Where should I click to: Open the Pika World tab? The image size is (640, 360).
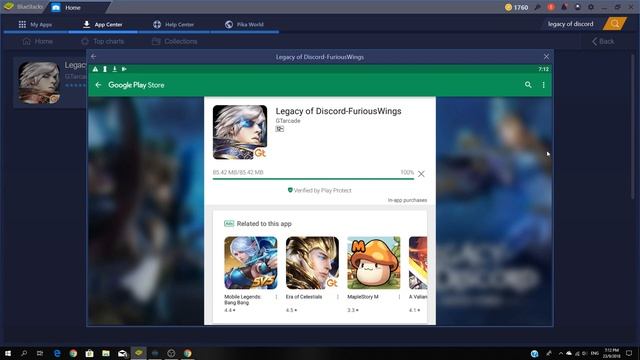[x=244, y=24]
